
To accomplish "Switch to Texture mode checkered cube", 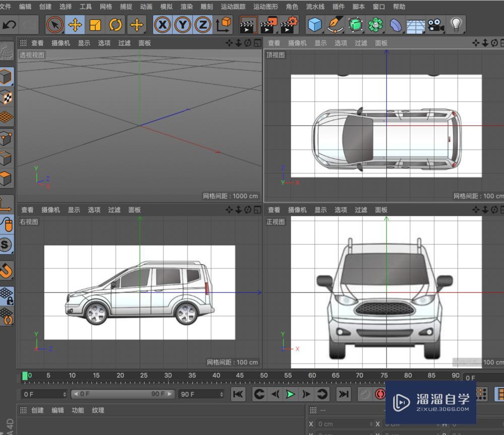I will [x=7, y=98].
